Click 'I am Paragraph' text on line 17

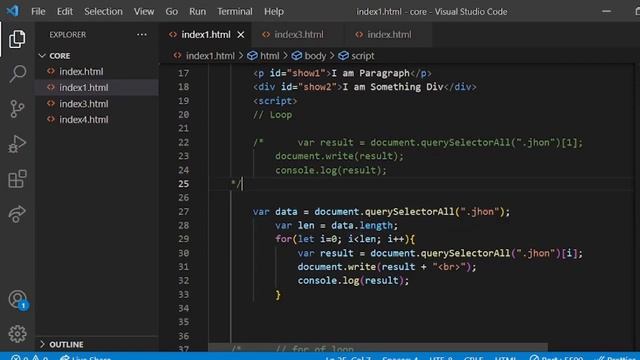pyautogui.click(x=370, y=73)
